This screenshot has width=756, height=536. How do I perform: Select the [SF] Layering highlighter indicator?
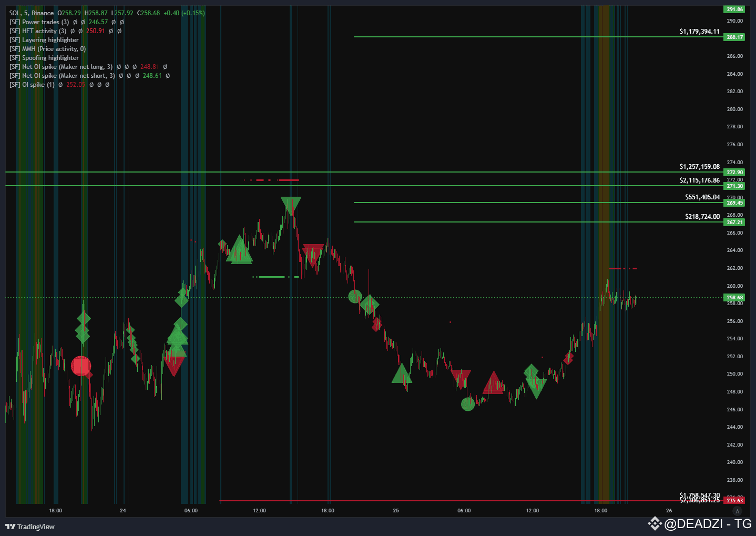(x=44, y=40)
